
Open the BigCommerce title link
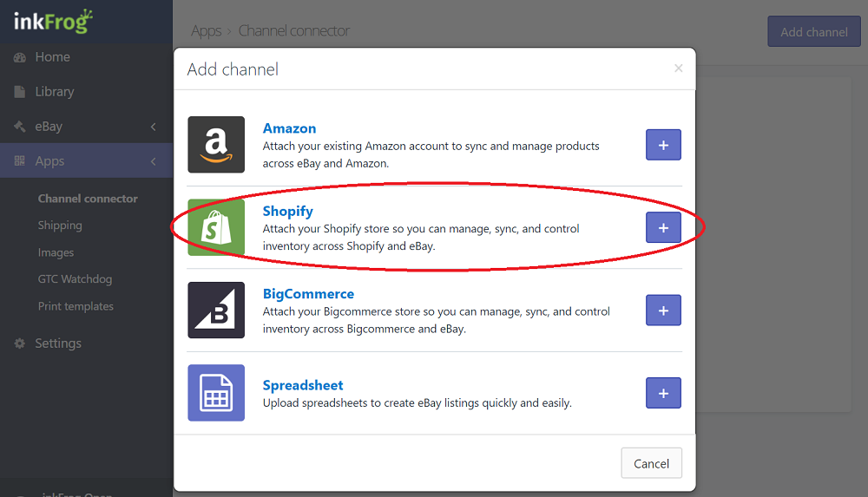pos(308,294)
